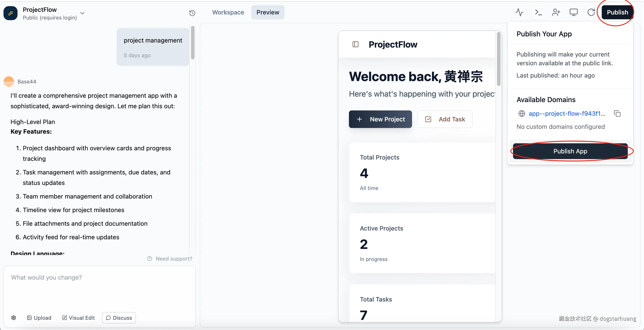Toggle Visual Edit mode

(78, 318)
